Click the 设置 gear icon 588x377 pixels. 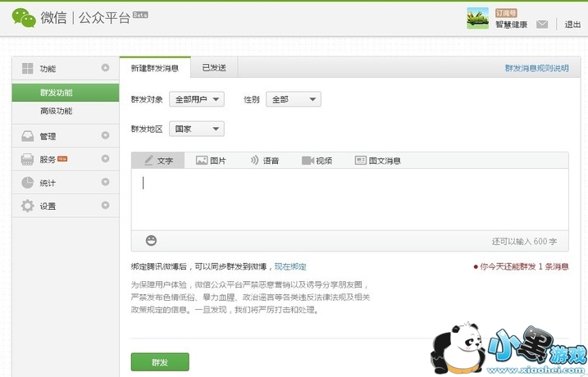[27, 206]
